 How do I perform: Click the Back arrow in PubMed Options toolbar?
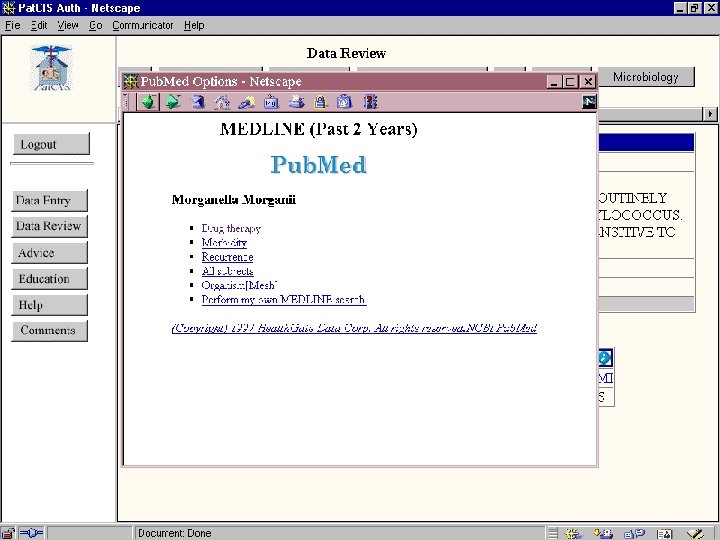click(x=148, y=101)
